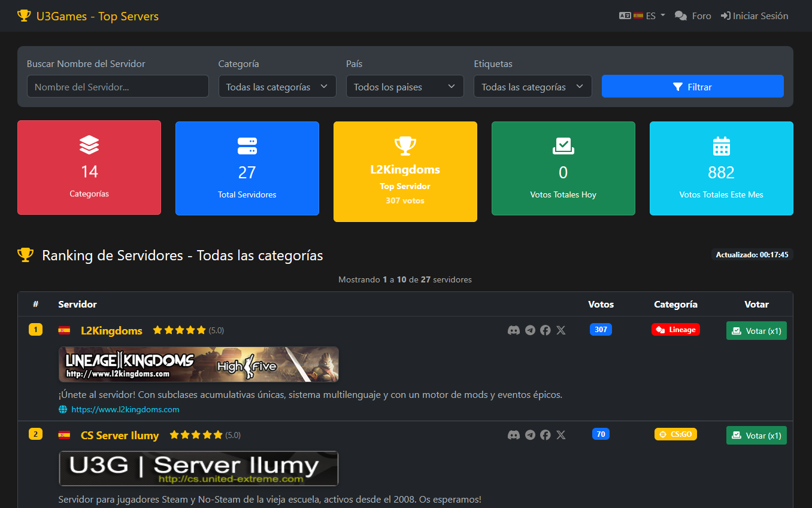Focus the Nombre del Servidor search field
This screenshot has height=508, width=812.
(118, 86)
